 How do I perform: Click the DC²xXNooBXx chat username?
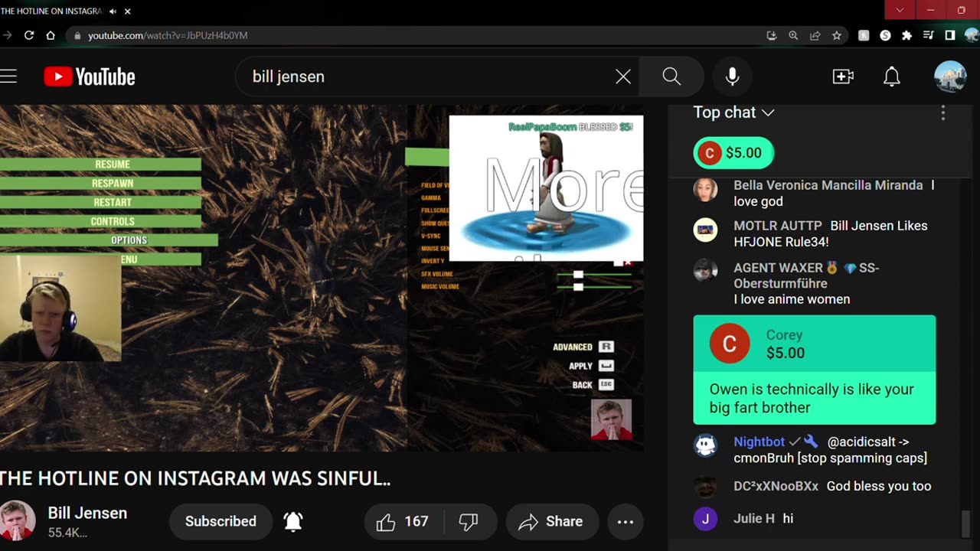[776, 486]
